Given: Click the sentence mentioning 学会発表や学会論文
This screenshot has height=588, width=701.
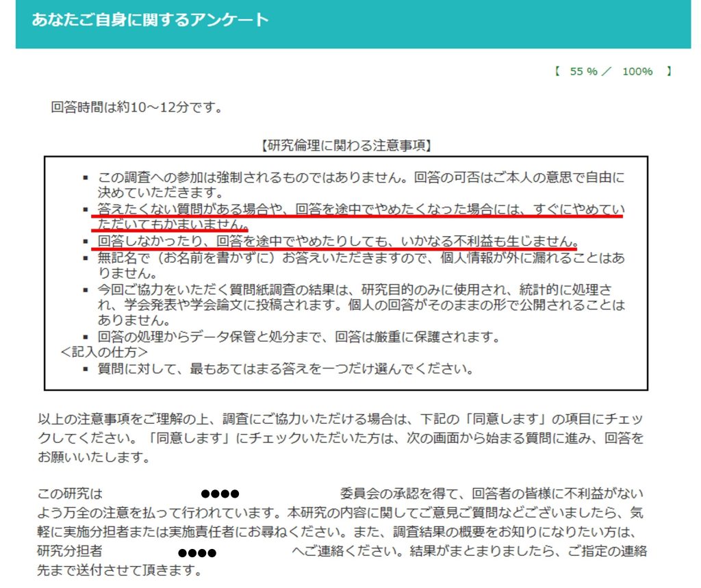Looking at the screenshot, I should coord(360,305).
